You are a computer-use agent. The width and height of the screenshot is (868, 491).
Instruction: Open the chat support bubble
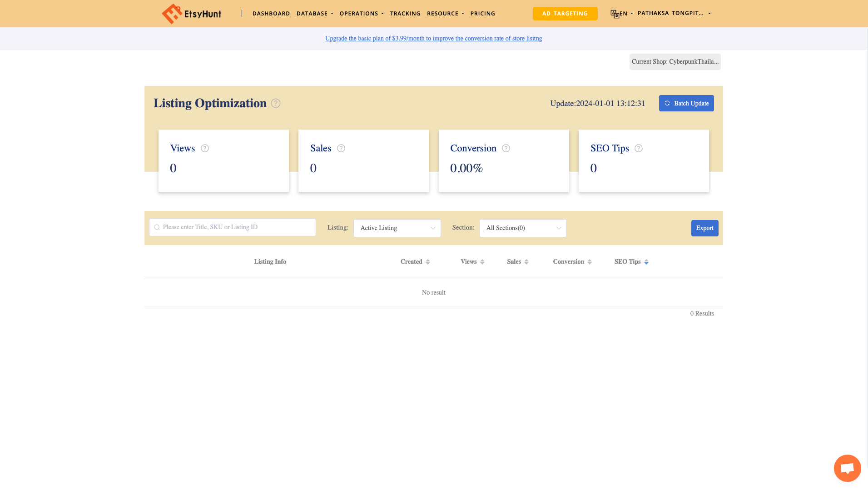(x=847, y=468)
